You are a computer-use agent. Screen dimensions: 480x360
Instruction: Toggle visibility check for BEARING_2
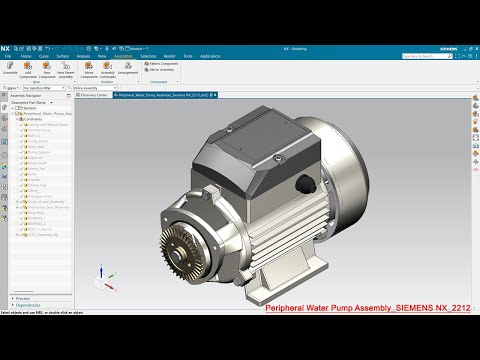click(x=22, y=224)
